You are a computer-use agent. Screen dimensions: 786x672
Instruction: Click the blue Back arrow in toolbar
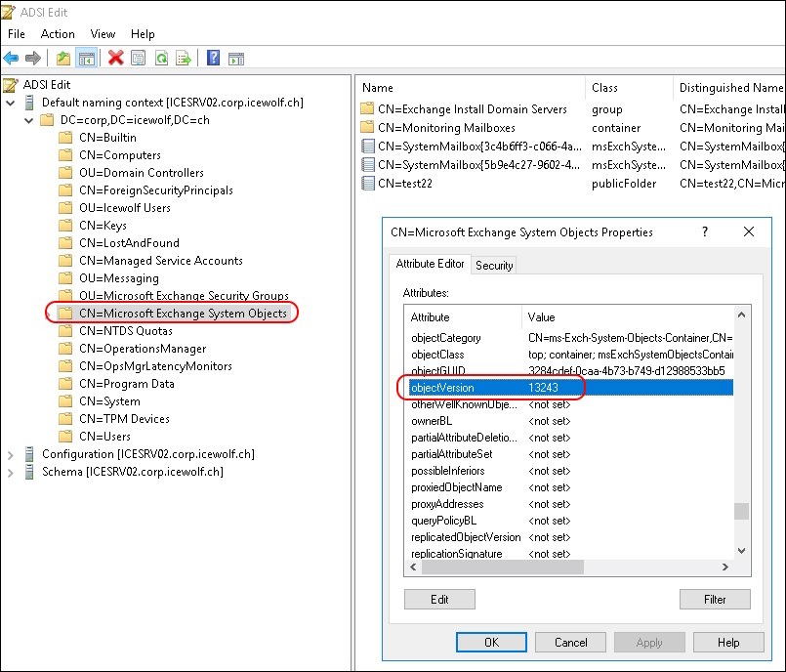(x=12, y=58)
